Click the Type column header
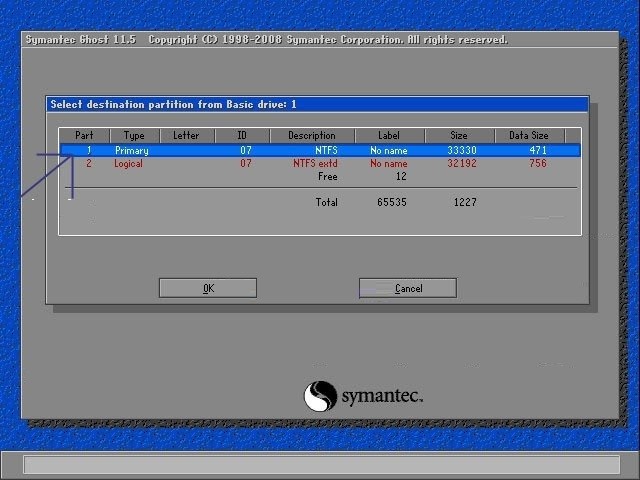The height and width of the screenshot is (480, 640). [x=134, y=135]
